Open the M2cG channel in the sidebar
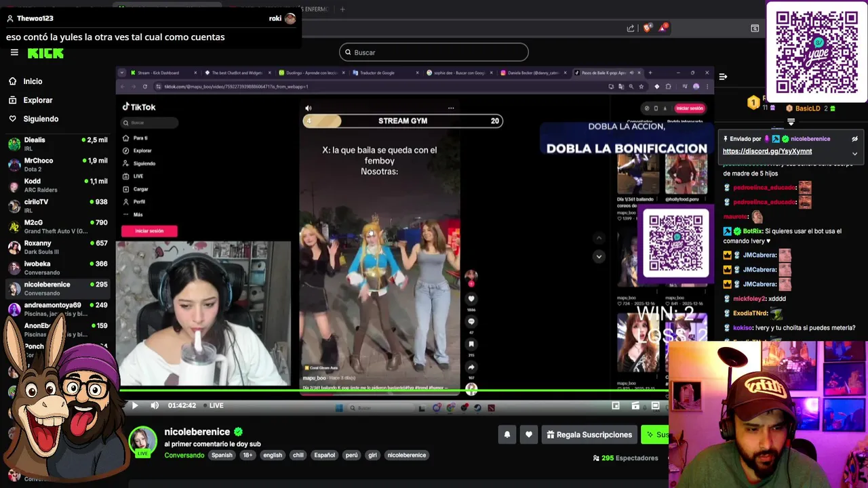Screen dimensions: 868x488 [x=58, y=226]
